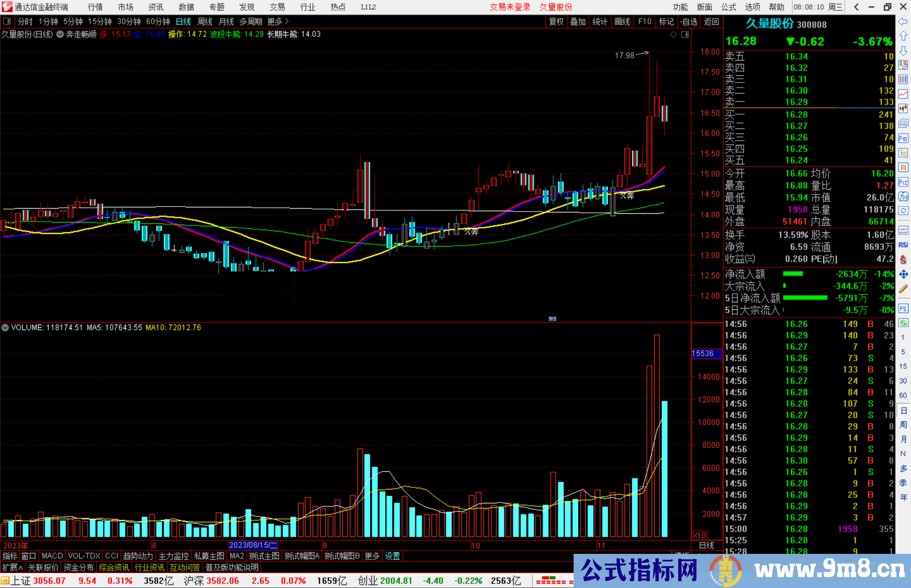Click the blue left arrow sidebar icon

coord(903,21)
